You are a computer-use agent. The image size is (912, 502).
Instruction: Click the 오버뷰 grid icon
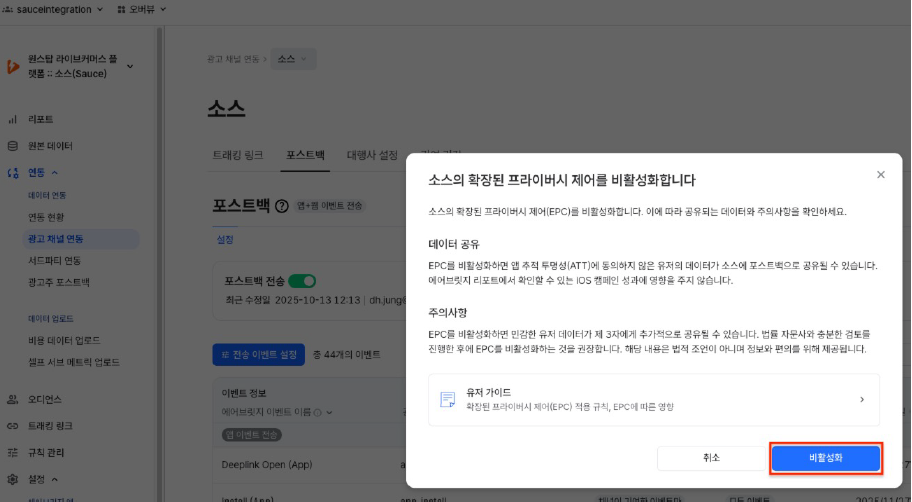121,9
